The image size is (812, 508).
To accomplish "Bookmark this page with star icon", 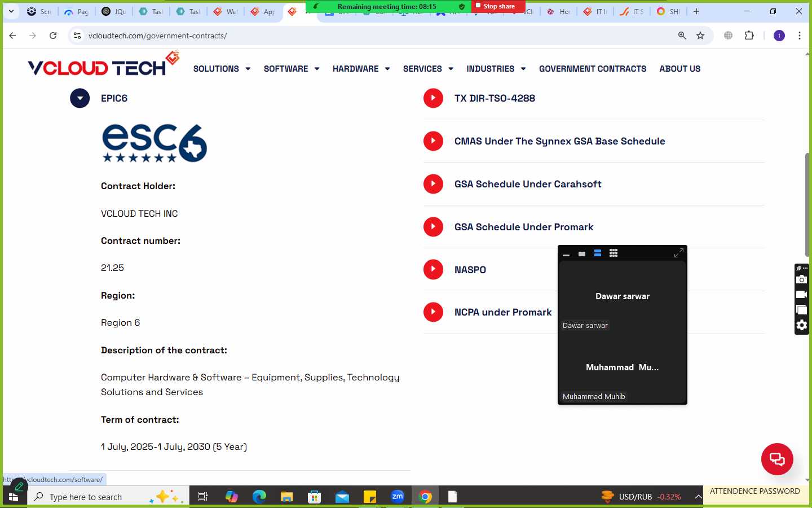I will (700, 36).
